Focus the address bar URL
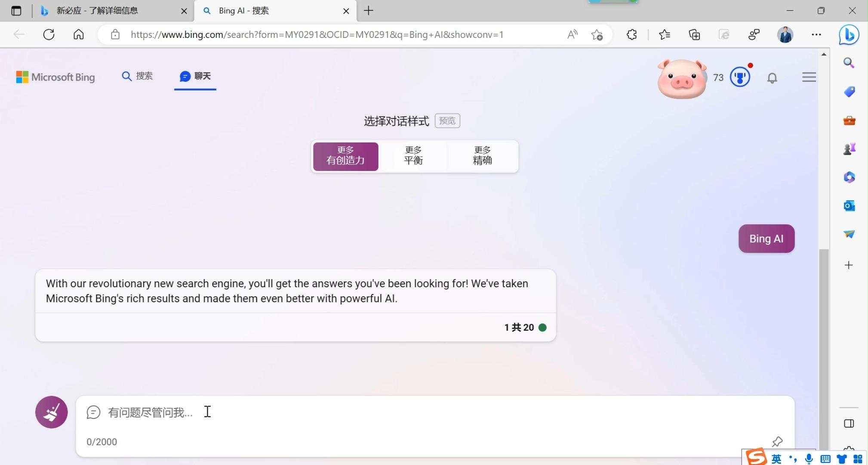 point(317,34)
